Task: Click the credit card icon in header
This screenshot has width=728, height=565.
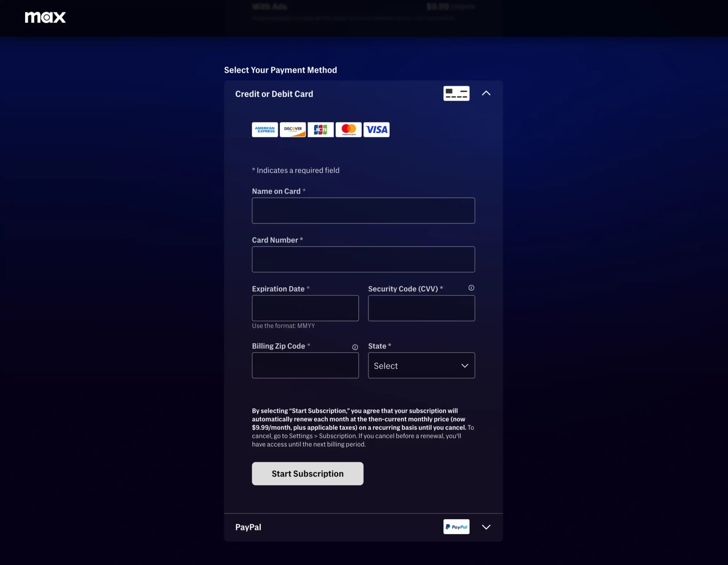Action: click(456, 93)
